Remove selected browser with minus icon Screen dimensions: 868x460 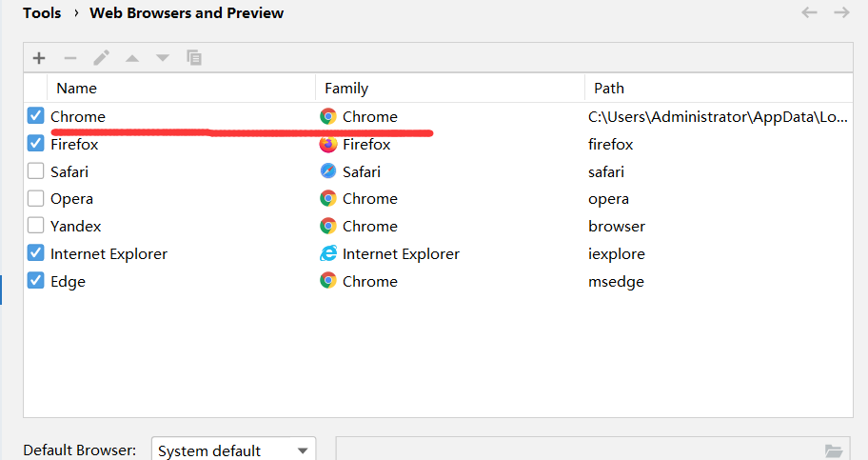pyautogui.click(x=70, y=58)
